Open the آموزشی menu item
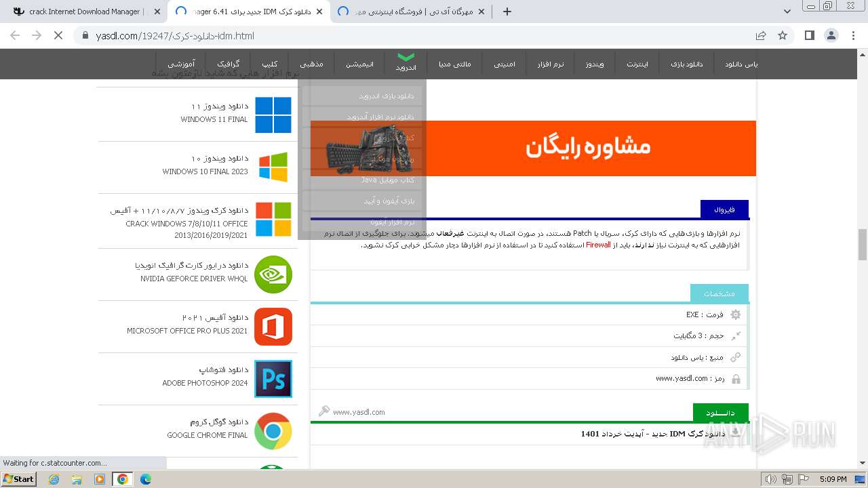This screenshot has height=488, width=868. [x=182, y=64]
